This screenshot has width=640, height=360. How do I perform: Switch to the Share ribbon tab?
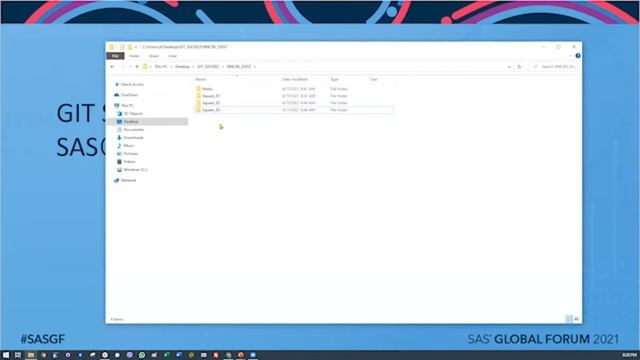pyautogui.click(x=154, y=56)
